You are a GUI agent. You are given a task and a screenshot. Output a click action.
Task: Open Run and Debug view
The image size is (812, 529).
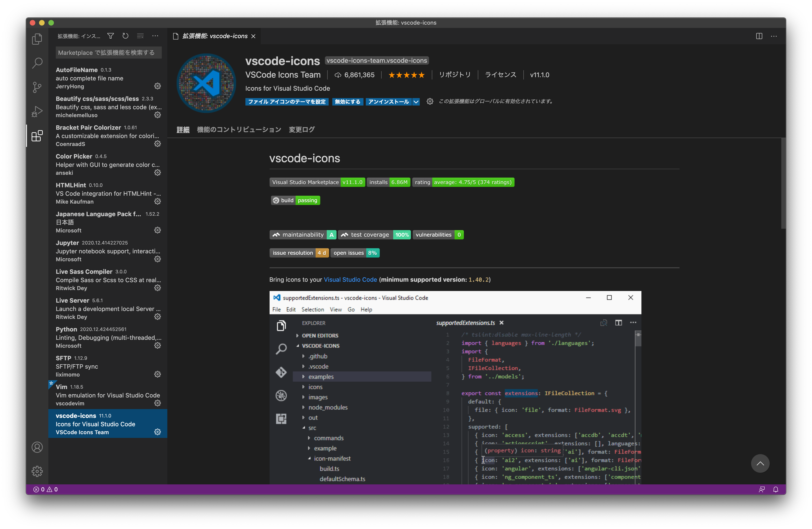tap(37, 112)
